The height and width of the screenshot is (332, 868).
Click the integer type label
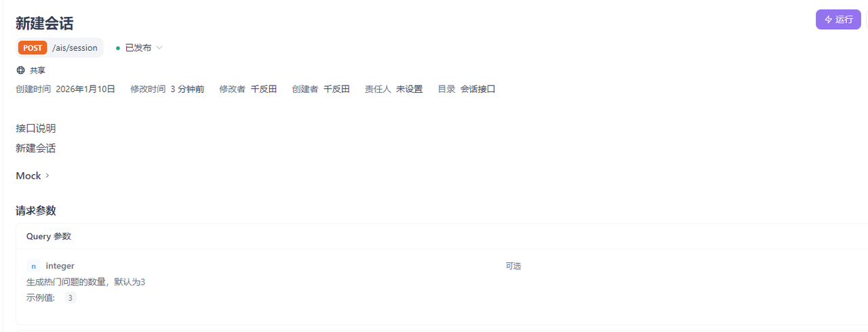[60, 266]
